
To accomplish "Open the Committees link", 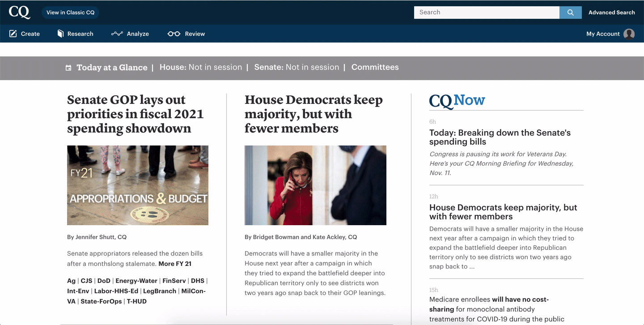I will click(375, 67).
